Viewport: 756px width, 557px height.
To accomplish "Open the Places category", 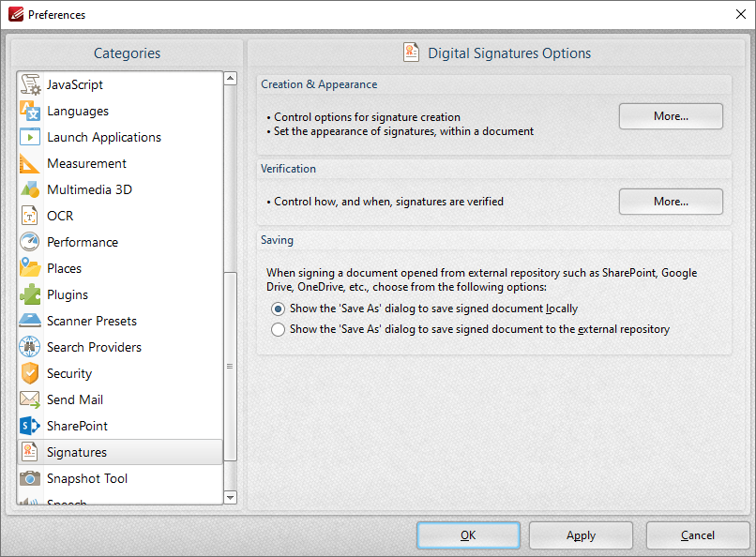I will tap(121, 268).
